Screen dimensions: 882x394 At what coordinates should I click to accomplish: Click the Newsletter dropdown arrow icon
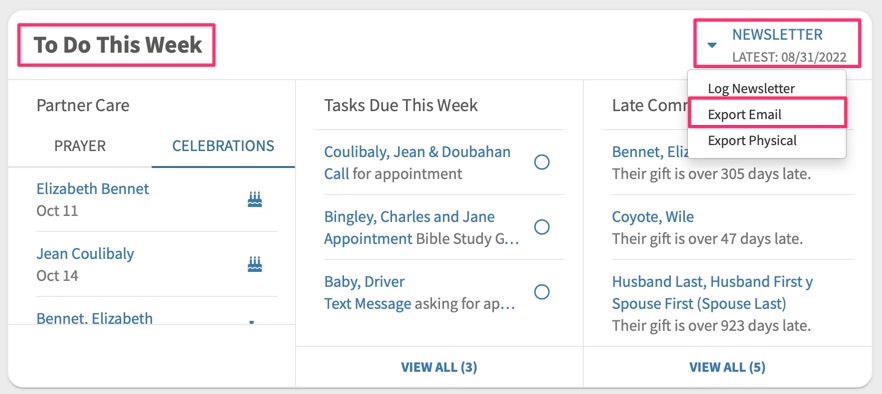(712, 45)
